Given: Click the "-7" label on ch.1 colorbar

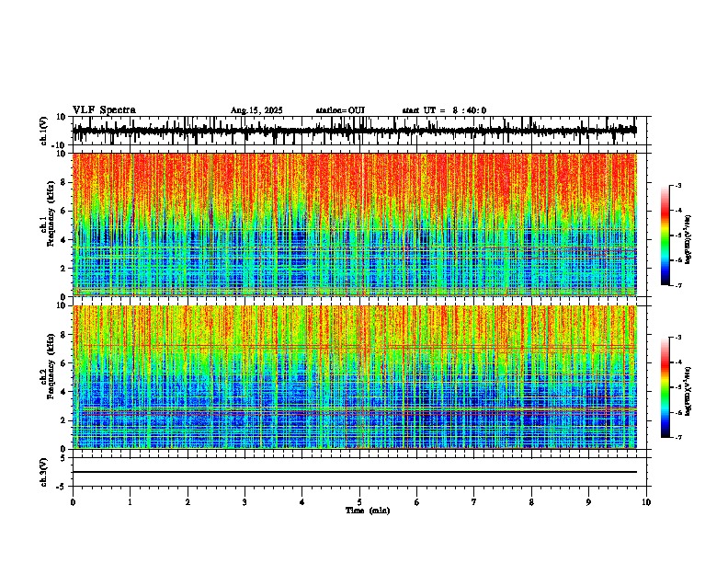Looking at the screenshot, I should pos(678,286).
